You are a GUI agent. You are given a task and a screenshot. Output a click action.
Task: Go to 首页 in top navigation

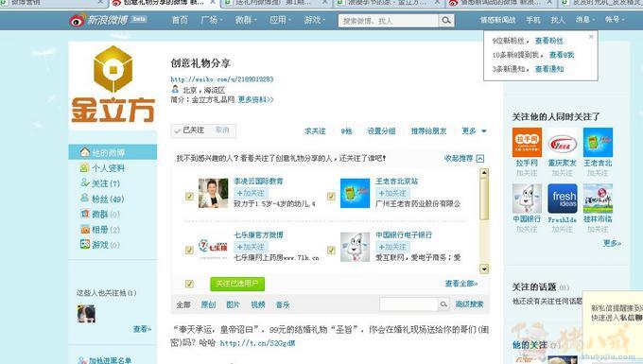[180, 20]
